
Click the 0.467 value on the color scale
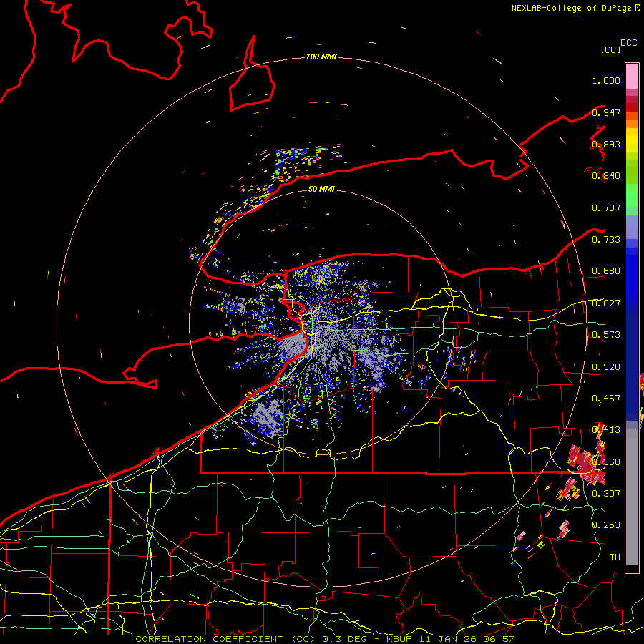pyautogui.click(x=606, y=399)
